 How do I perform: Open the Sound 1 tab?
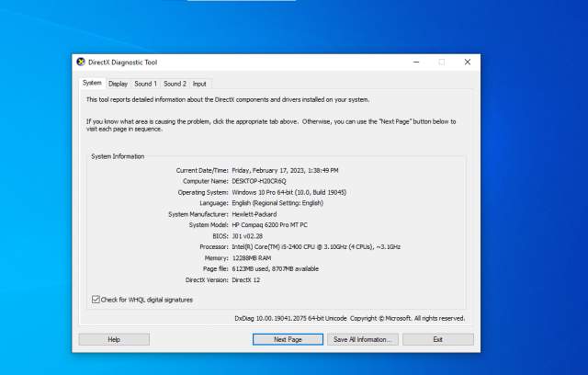(x=145, y=84)
